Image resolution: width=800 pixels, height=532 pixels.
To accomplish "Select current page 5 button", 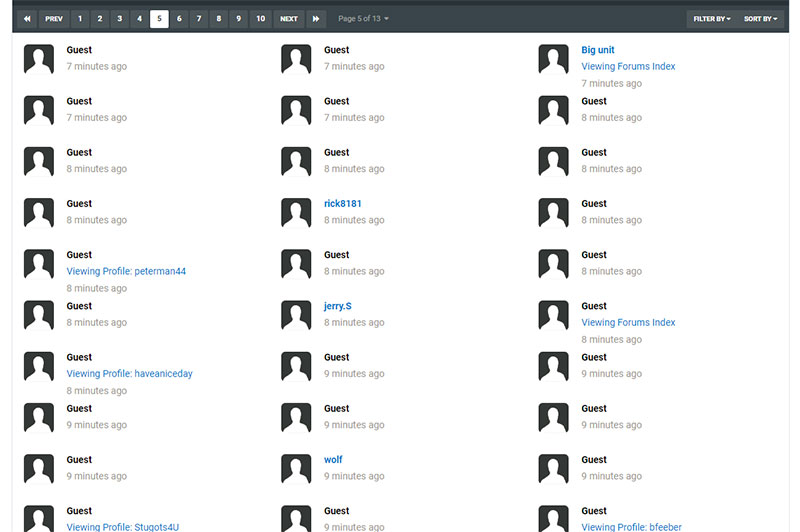I will click(x=159, y=19).
